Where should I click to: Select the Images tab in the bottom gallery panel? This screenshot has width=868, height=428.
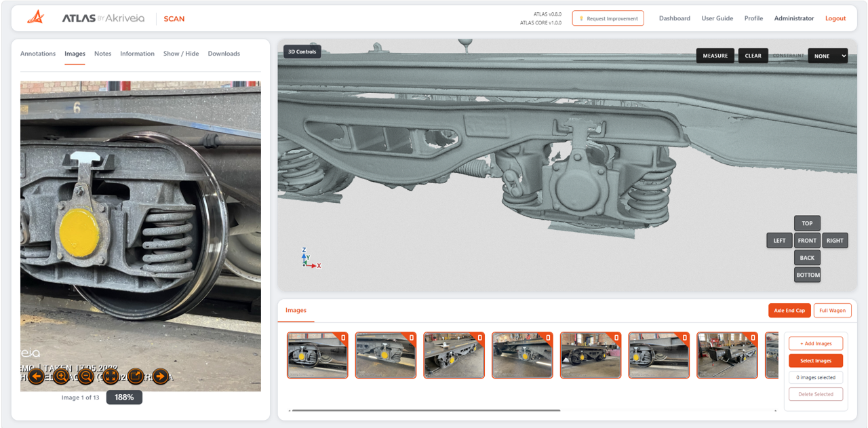pyautogui.click(x=296, y=310)
